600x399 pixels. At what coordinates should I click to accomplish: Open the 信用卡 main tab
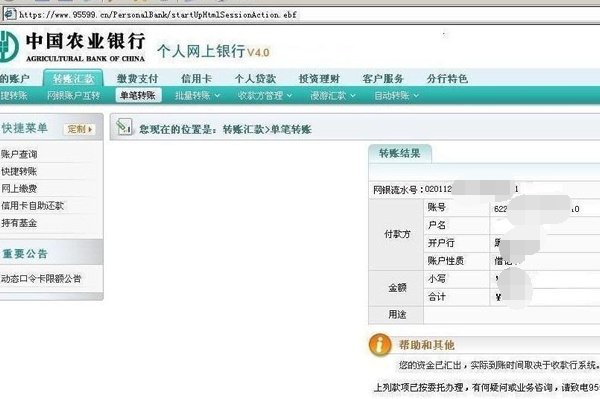tap(196, 79)
